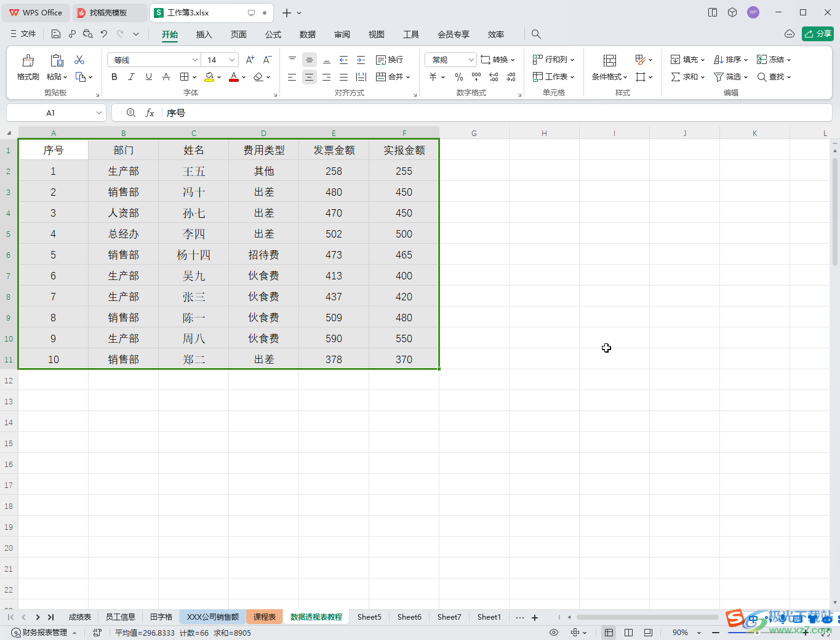
Task: Open search with the magnifier icon
Action: [x=536, y=34]
